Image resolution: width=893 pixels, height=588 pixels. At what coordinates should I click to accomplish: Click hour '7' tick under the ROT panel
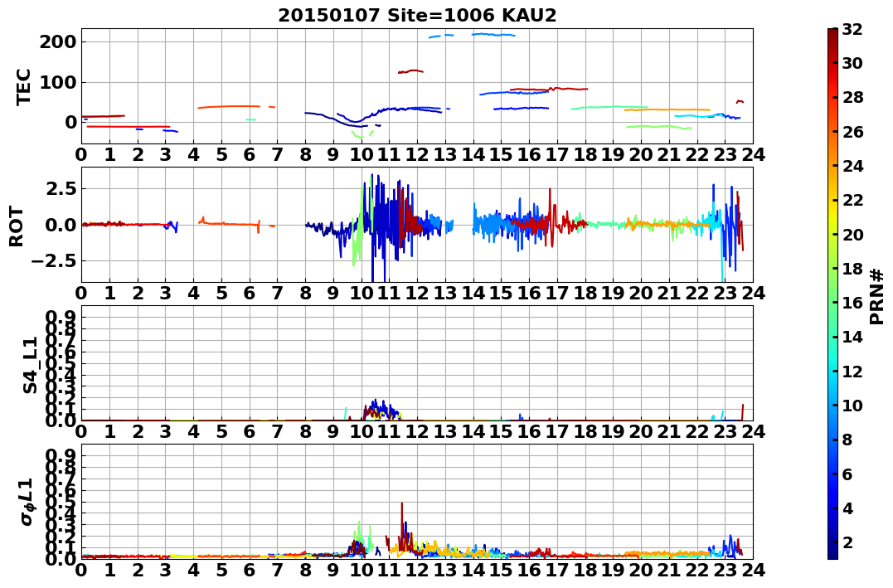pyautogui.click(x=278, y=293)
